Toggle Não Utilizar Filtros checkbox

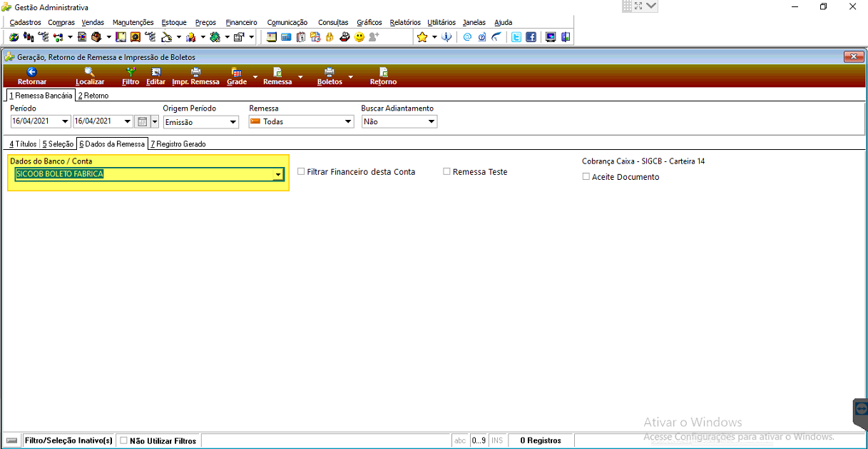coord(123,440)
